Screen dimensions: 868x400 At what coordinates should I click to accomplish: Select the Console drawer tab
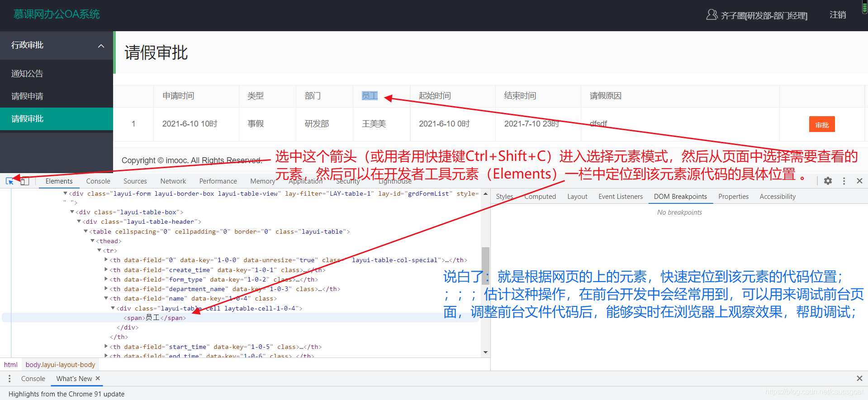33,379
